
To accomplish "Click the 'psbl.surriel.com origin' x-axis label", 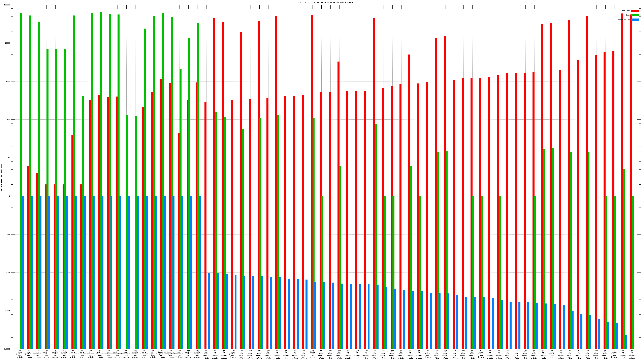I will [x=100, y=354].
